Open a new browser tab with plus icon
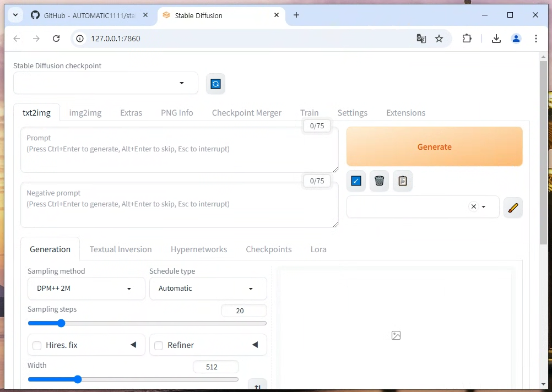Screen dimensions: 552x392 [x=296, y=15]
